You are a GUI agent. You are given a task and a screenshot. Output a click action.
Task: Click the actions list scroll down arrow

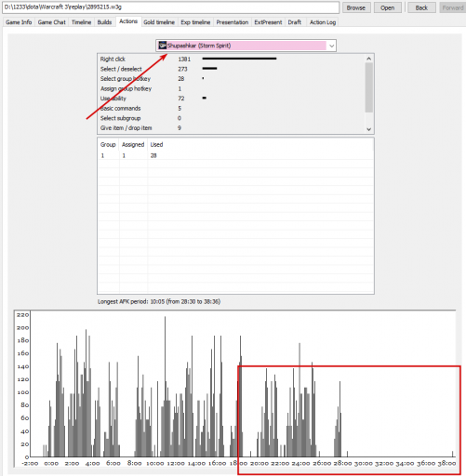pos(368,129)
